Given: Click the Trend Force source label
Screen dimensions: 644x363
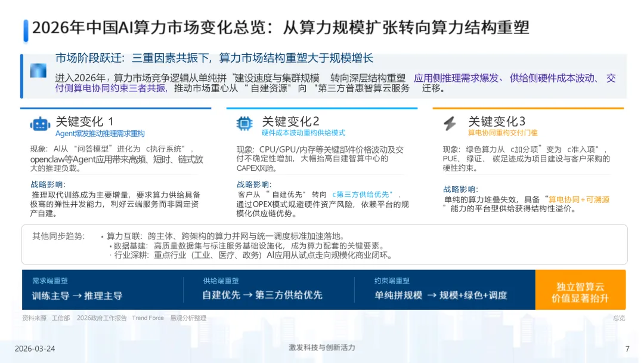Looking at the screenshot, I should tap(147, 318).
